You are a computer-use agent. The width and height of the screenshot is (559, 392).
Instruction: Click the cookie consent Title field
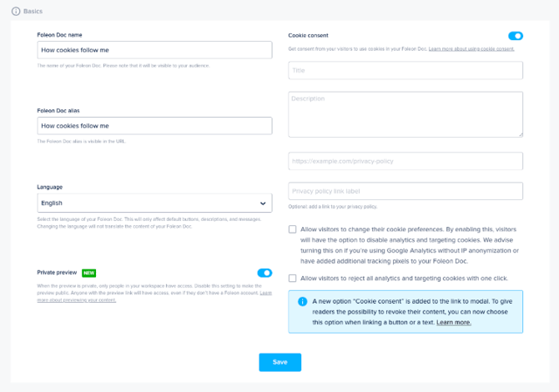[x=405, y=71]
